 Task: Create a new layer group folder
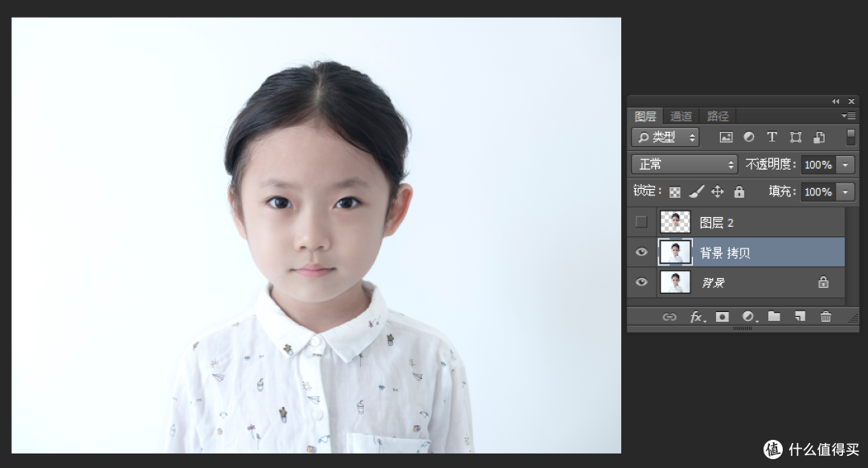pyautogui.click(x=774, y=317)
